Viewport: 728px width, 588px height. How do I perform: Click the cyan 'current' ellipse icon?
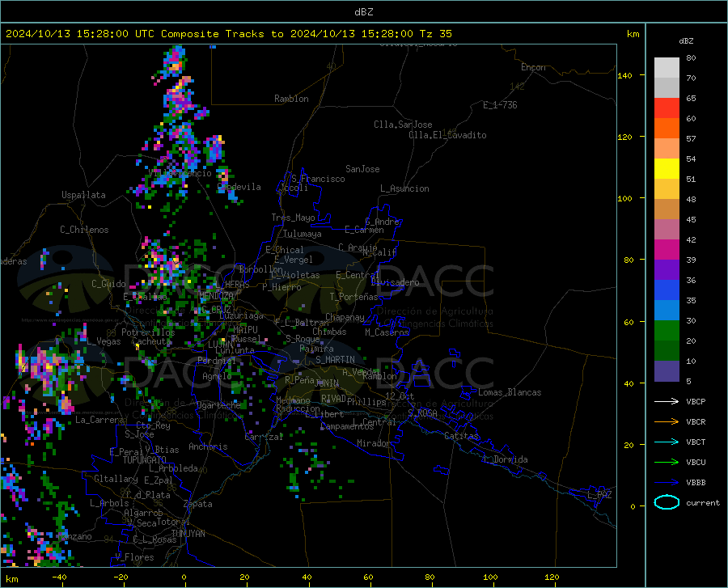(x=667, y=502)
